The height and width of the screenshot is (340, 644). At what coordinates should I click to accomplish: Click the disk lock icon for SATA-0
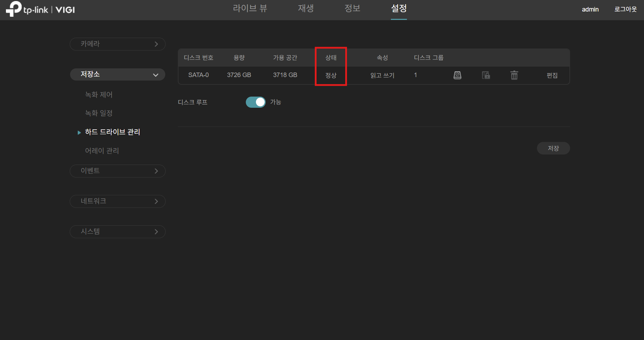pos(486,75)
